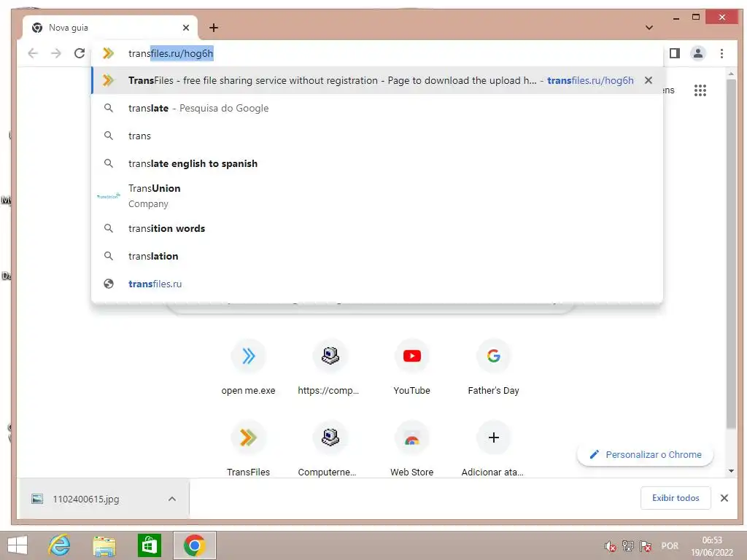Screen dimensions: 747x560
Task: Open the 'open me.exe' shortcut
Action: point(248,367)
